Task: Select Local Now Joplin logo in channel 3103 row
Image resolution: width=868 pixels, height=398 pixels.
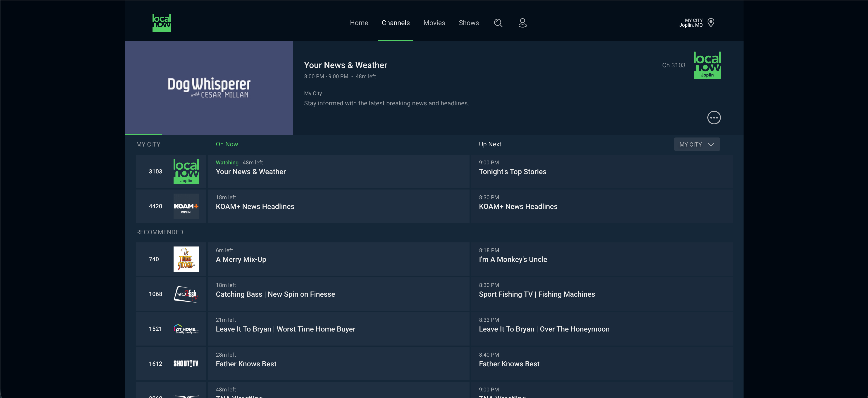Action: 186,171
